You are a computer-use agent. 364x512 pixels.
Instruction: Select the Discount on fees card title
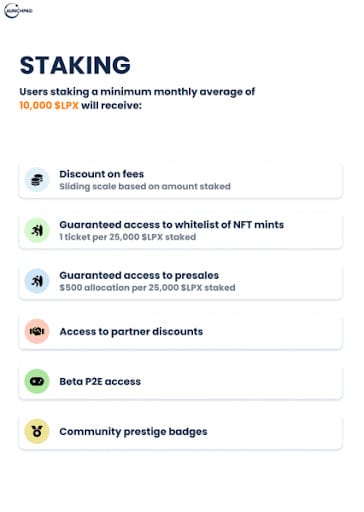[102, 174]
